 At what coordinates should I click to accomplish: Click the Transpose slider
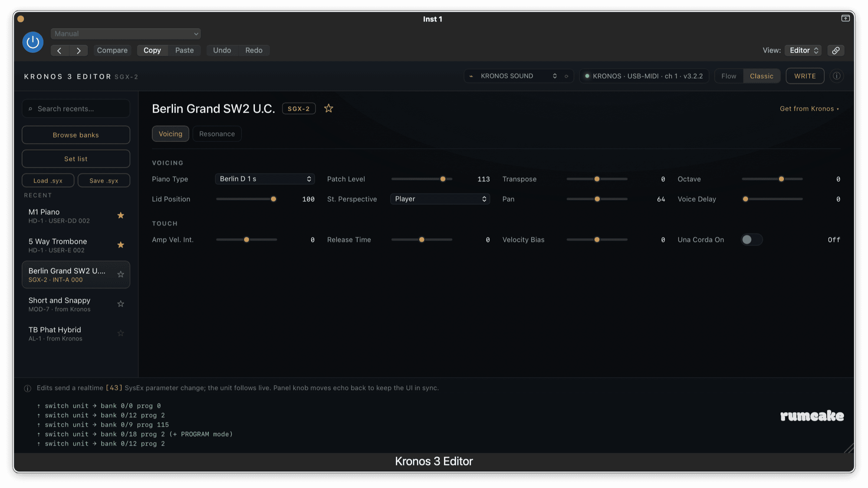click(597, 179)
